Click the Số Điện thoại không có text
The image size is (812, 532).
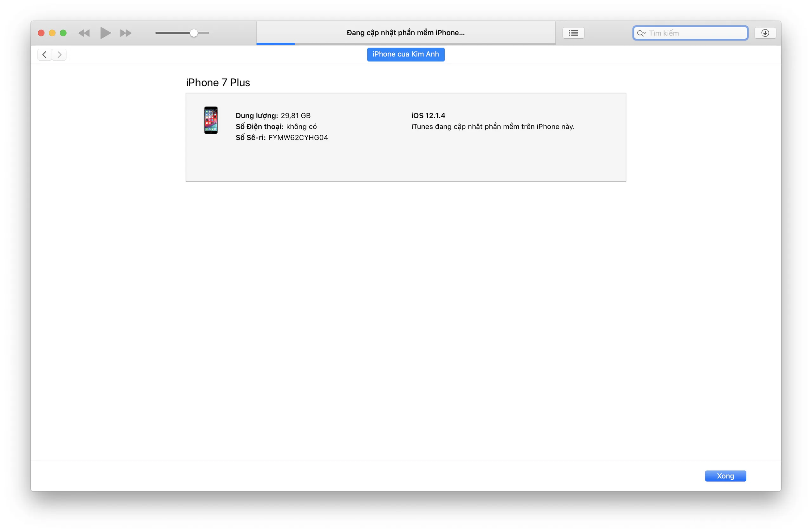pos(276,127)
